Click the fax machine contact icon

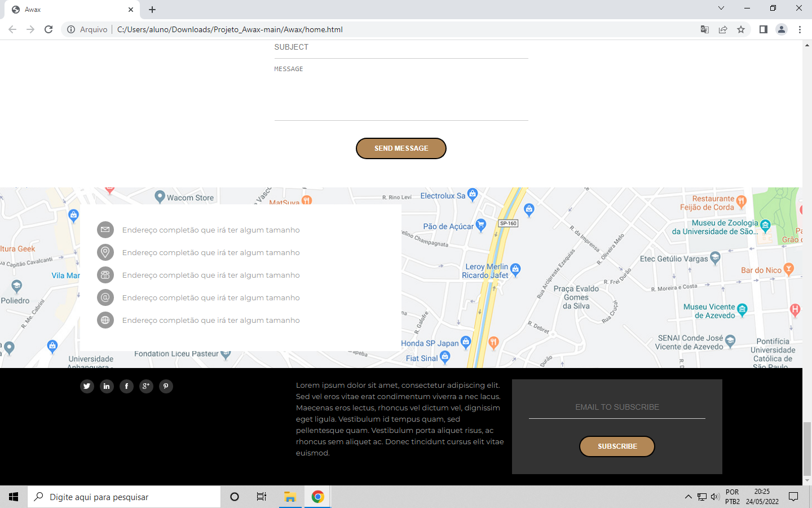(x=105, y=275)
